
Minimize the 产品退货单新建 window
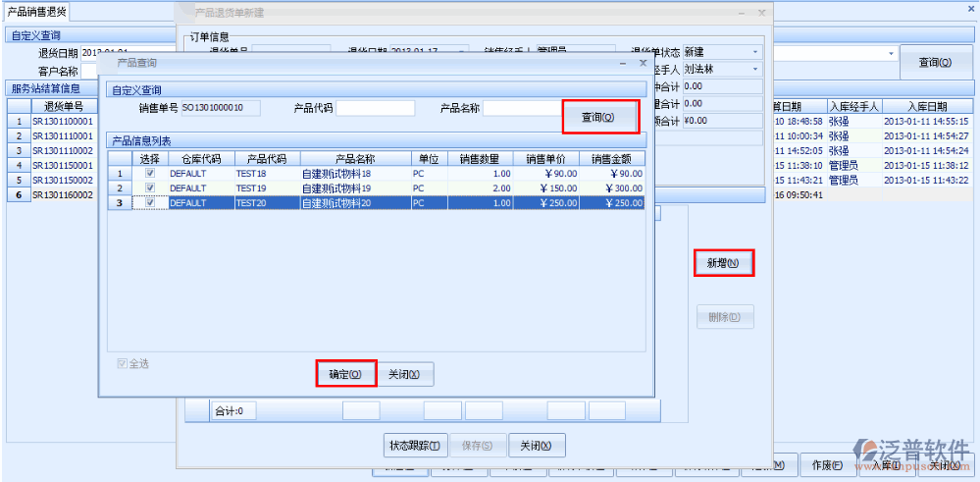[x=742, y=13]
